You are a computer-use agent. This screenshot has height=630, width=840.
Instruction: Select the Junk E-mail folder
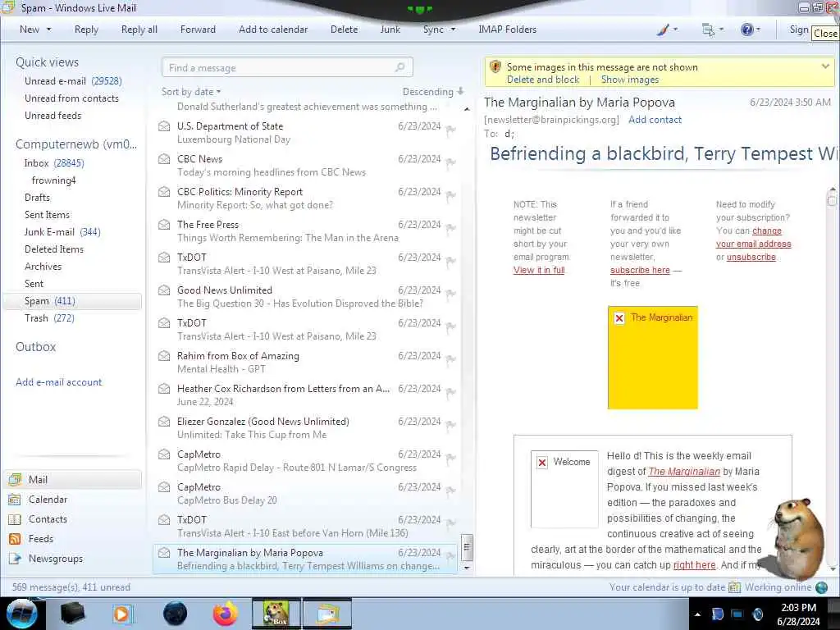(x=62, y=232)
